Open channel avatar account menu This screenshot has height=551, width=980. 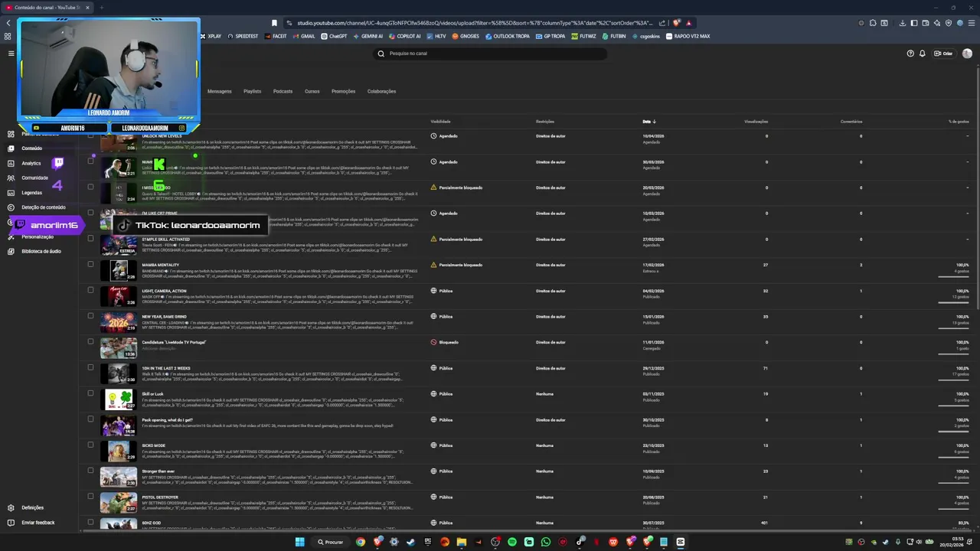point(967,54)
